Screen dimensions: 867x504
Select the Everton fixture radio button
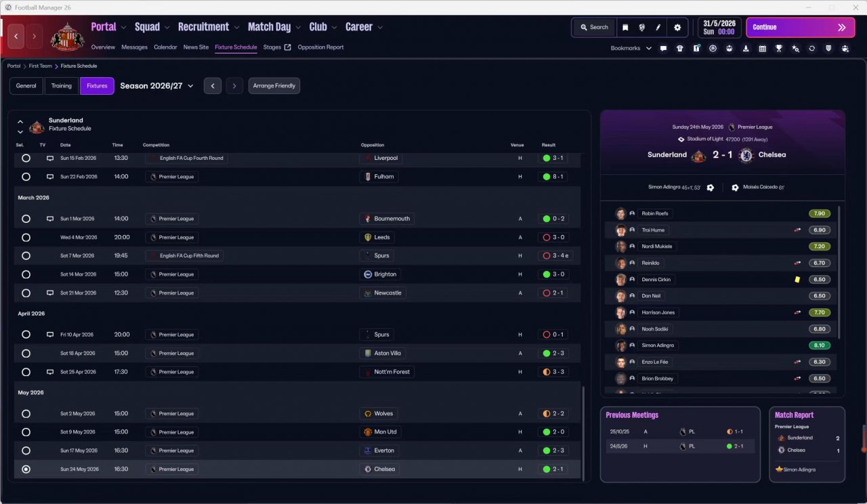click(x=26, y=450)
